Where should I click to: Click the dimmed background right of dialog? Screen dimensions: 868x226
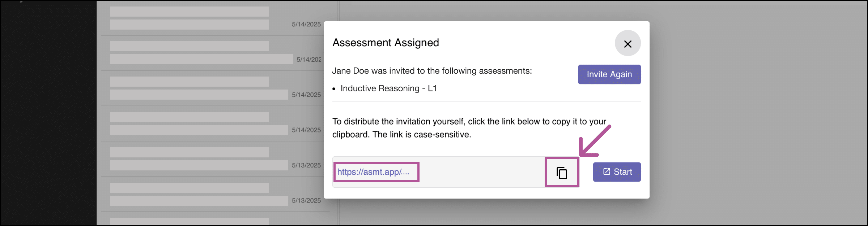(x=759, y=113)
